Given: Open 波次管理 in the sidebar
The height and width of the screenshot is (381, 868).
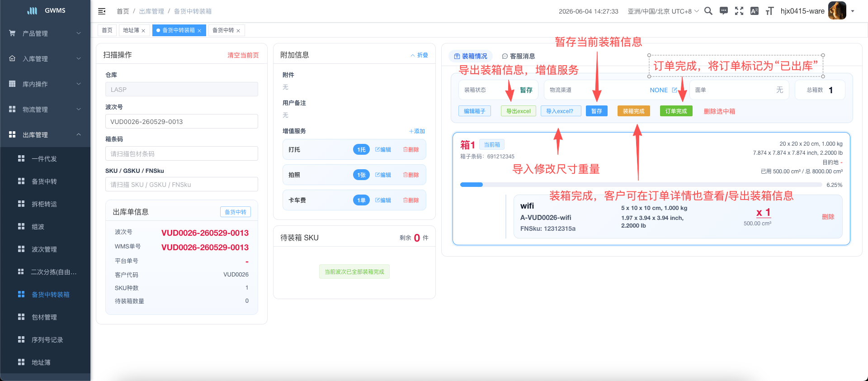Looking at the screenshot, I should pos(45,249).
